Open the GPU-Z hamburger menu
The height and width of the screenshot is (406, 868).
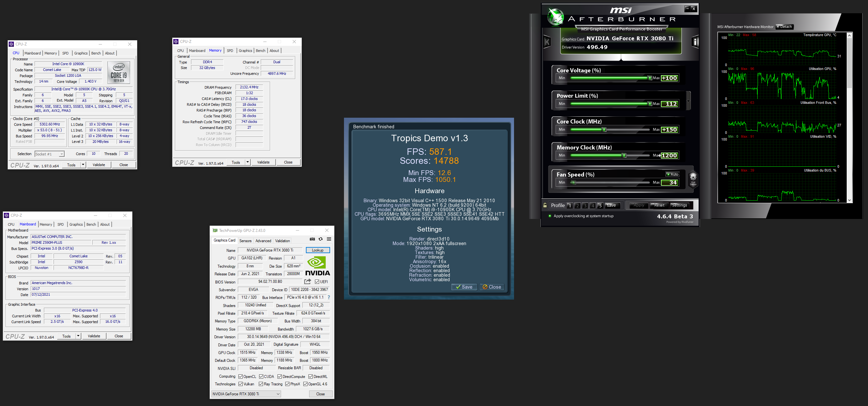pyautogui.click(x=329, y=239)
